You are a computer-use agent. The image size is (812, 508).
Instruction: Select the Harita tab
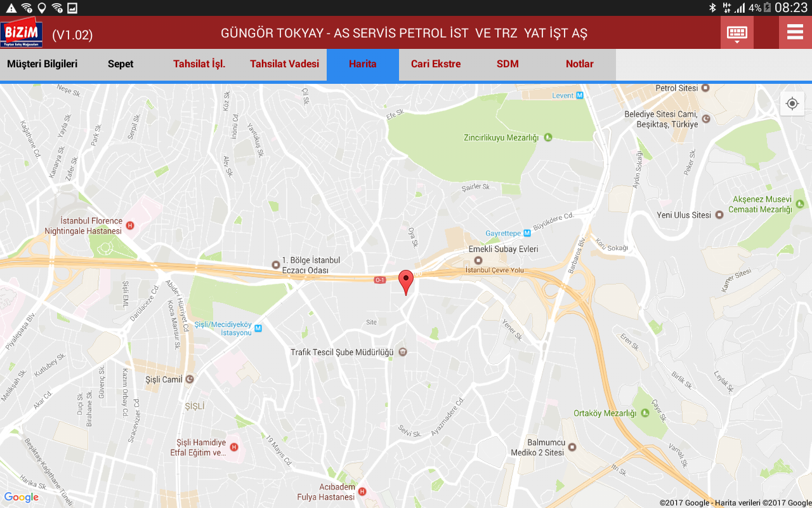363,64
